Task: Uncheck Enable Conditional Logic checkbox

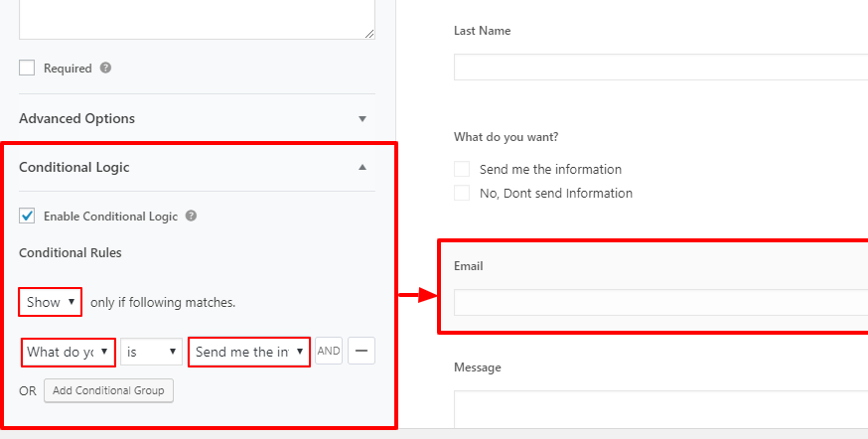Action: pos(27,216)
